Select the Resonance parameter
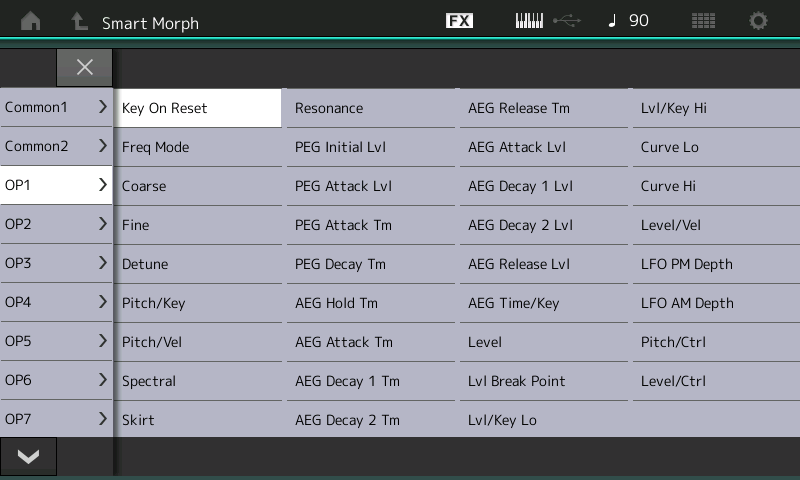800x480 pixels. tap(370, 108)
